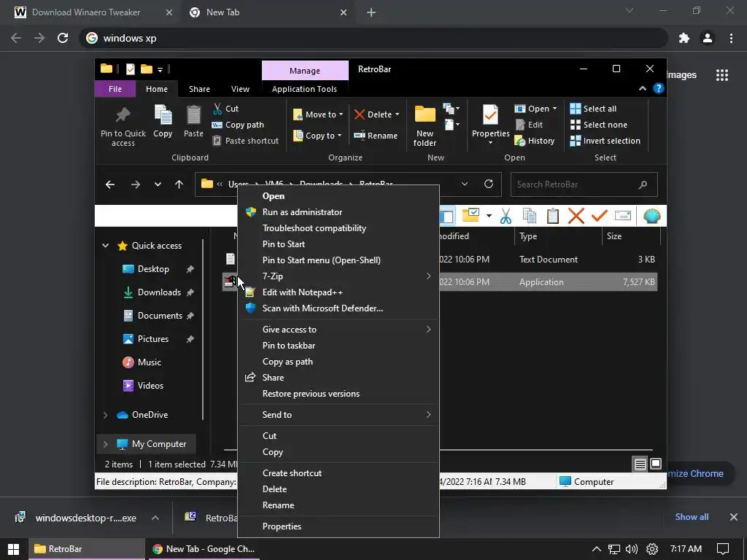The image size is (747, 560).
Task: Click red X Delete icon in Open-Shell toolbar
Action: (576, 216)
